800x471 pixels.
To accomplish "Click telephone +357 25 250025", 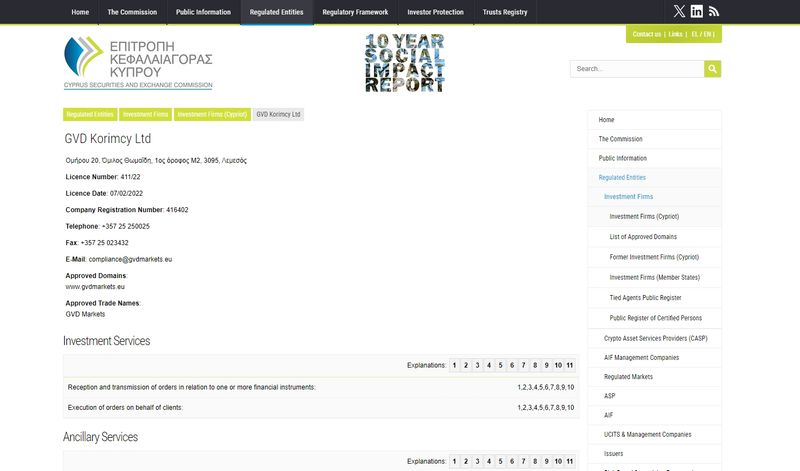I will (126, 227).
